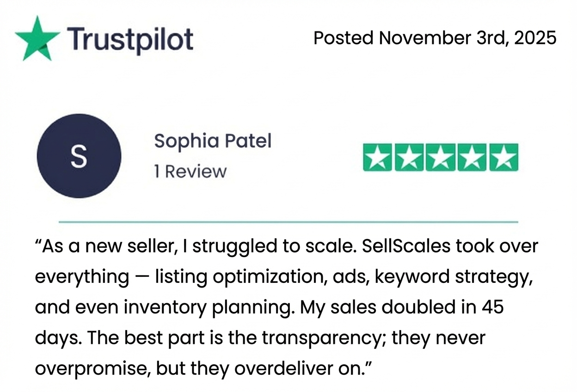Select the third green rating star
This screenshot has width=577, height=392.
pyautogui.click(x=440, y=158)
